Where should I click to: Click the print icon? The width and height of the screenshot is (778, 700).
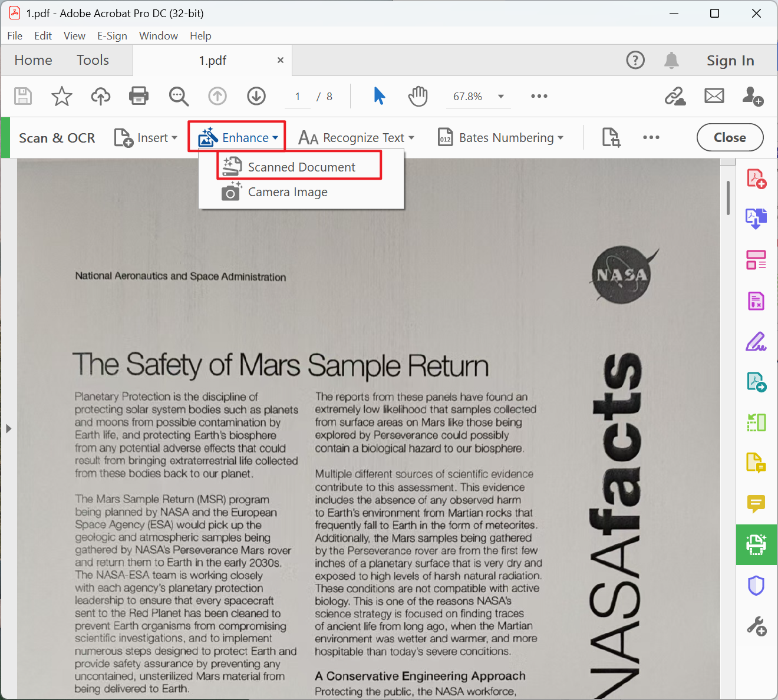click(x=139, y=96)
